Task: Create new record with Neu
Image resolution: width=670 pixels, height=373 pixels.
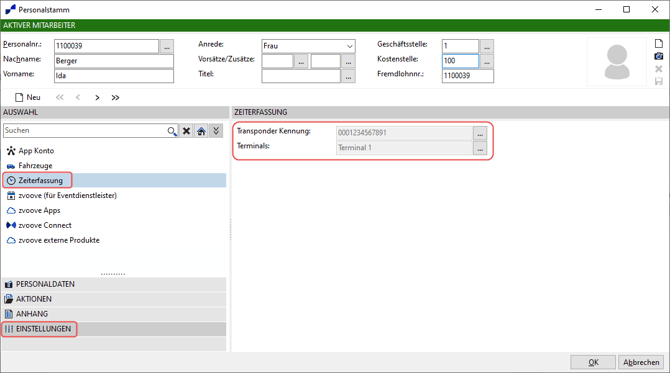Action: (x=28, y=97)
